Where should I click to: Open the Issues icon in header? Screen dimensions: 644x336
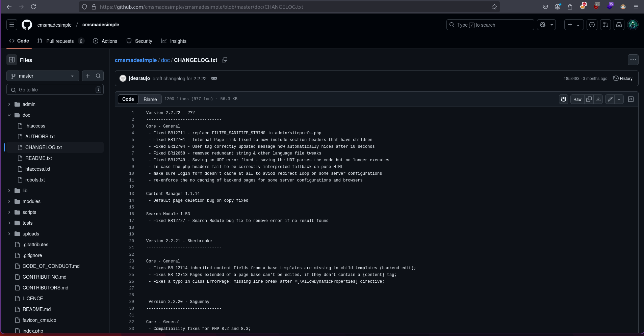[592, 25]
